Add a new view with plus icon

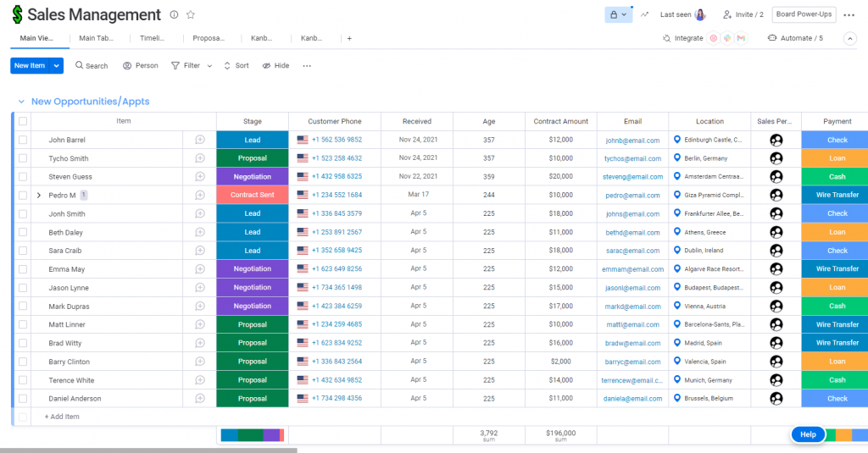(349, 38)
